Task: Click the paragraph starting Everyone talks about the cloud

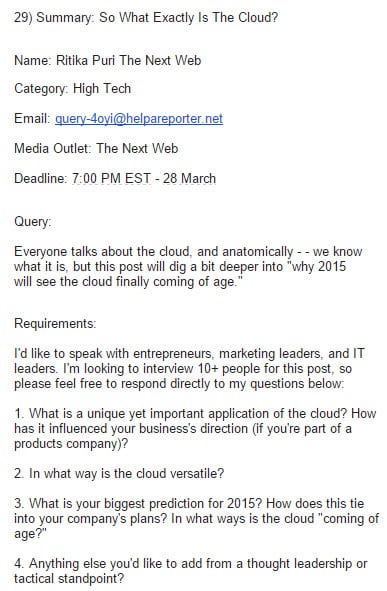Action: click(x=188, y=266)
